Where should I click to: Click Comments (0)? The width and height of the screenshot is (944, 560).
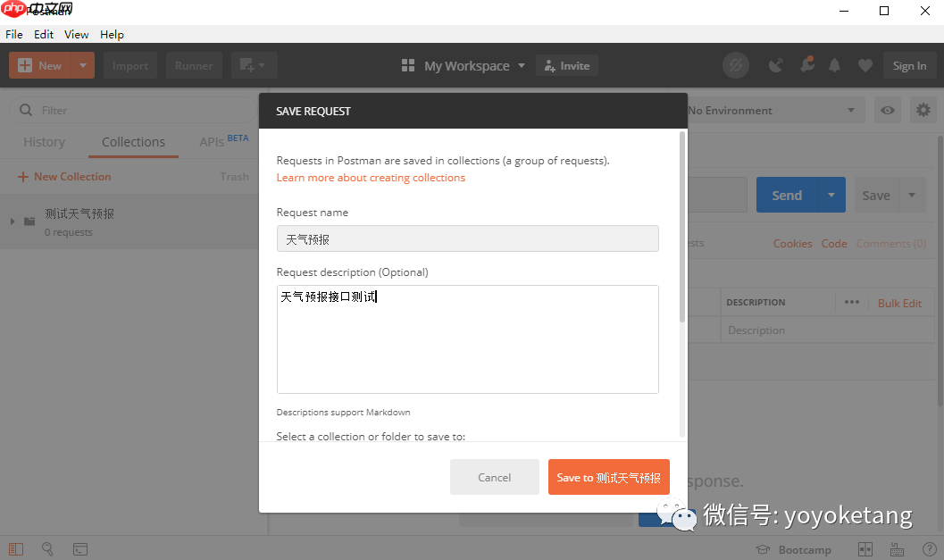click(x=891, y=243)
